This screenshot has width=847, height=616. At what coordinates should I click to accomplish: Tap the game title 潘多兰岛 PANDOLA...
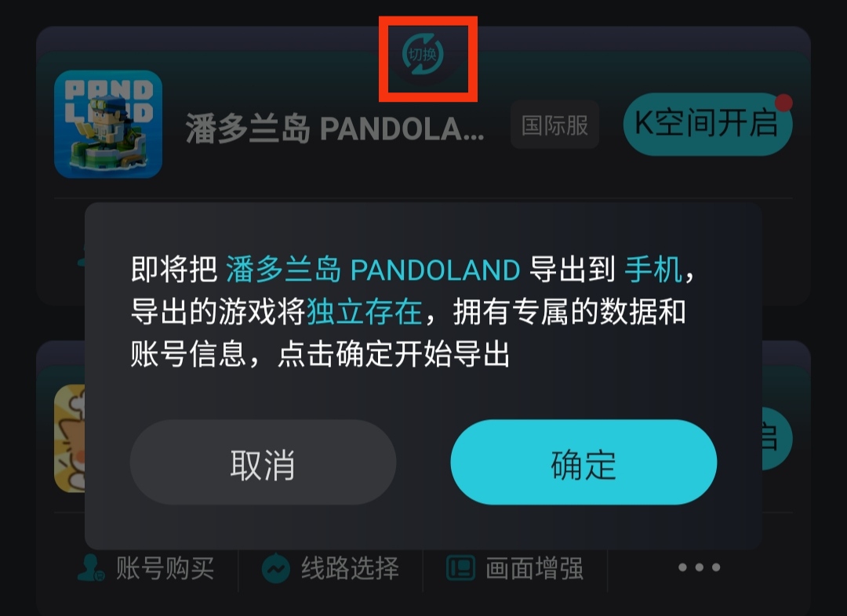tap(335, 129)
